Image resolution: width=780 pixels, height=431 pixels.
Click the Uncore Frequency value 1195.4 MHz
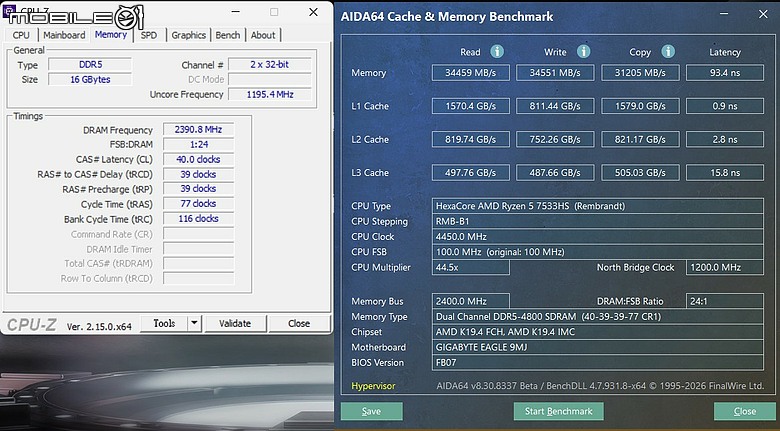(270, 95)
